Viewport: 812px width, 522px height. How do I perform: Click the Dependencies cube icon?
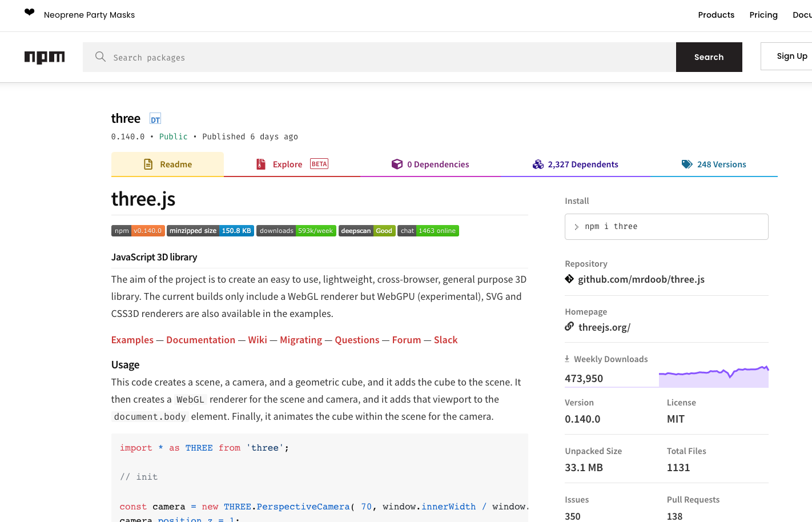point(397,164)
